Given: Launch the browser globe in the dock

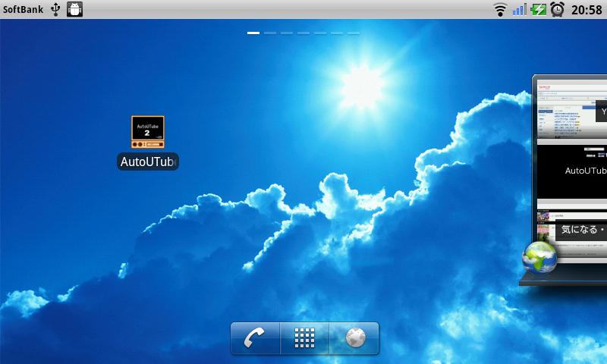Looking at the screenshot, I should pyautogui.click(x=354, y=338).
